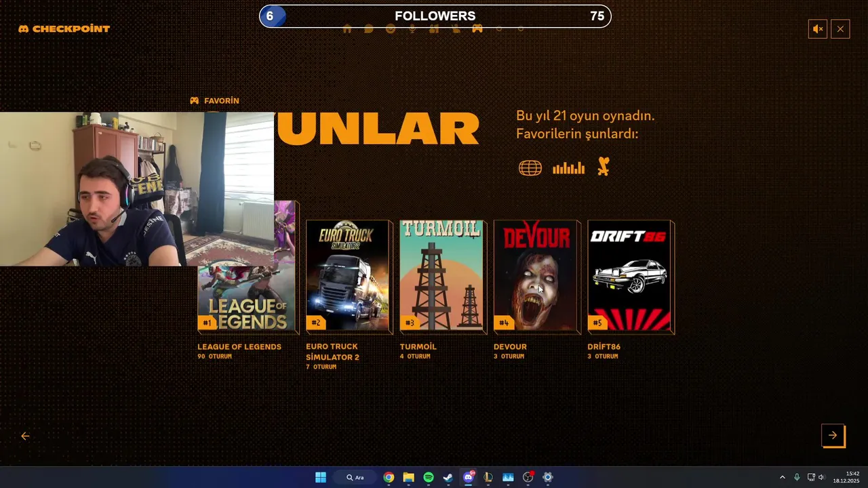Open the clock and date 15:42
The height and width of the screenshot is (488, 868).
coord(846,477)
